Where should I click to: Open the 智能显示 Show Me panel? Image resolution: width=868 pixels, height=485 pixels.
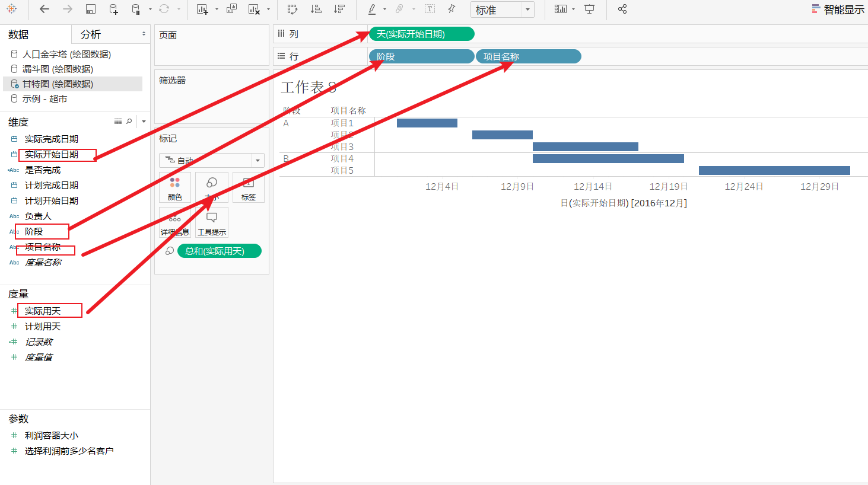point(838,9)
